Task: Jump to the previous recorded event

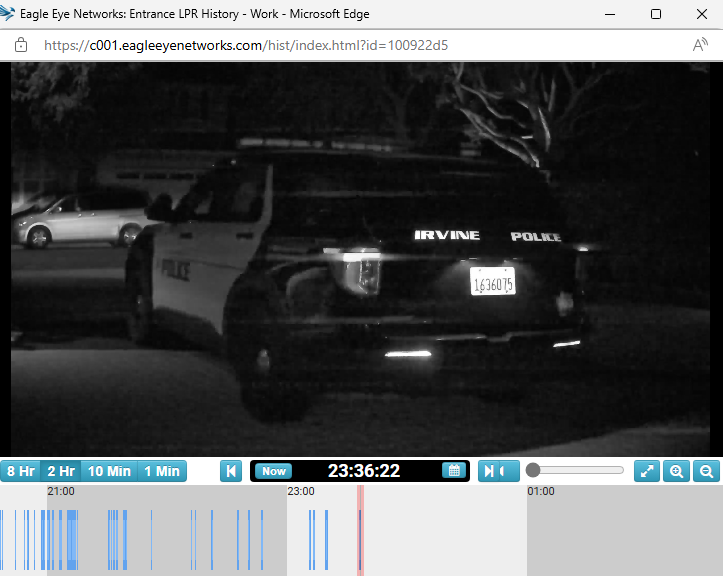Action: [x=231, y=471]
